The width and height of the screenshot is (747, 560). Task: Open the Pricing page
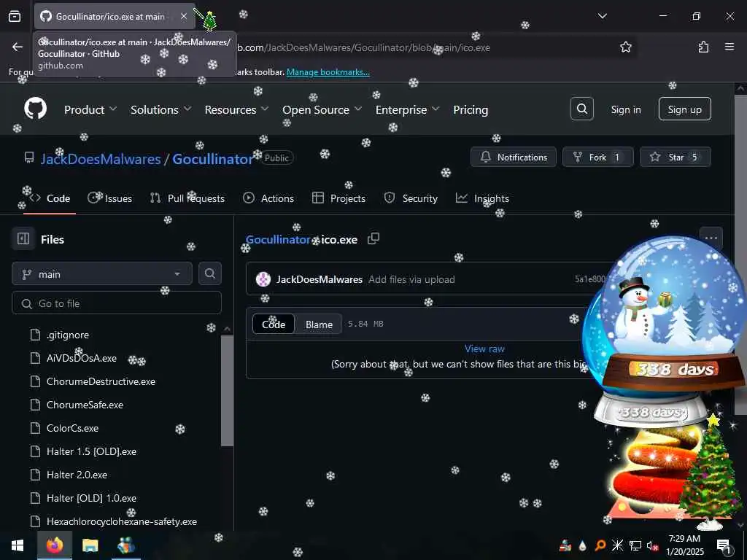click(471, 109)
